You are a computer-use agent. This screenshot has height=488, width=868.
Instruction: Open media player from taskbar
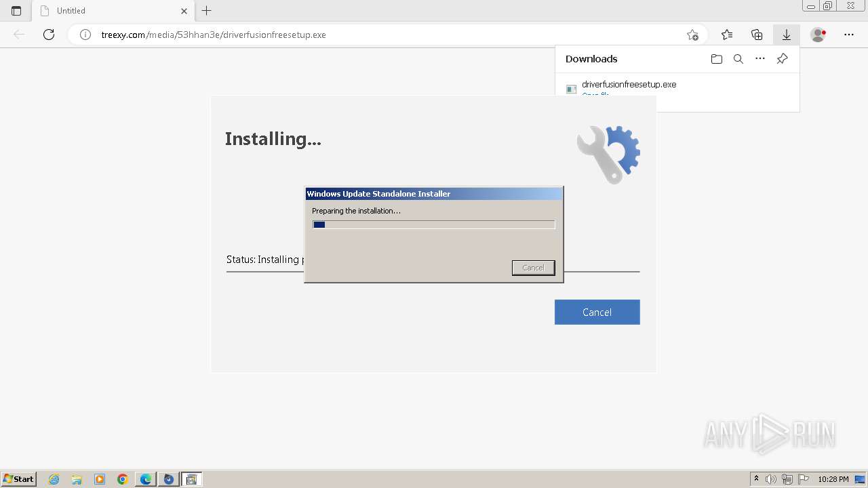[x=100, y=479]
